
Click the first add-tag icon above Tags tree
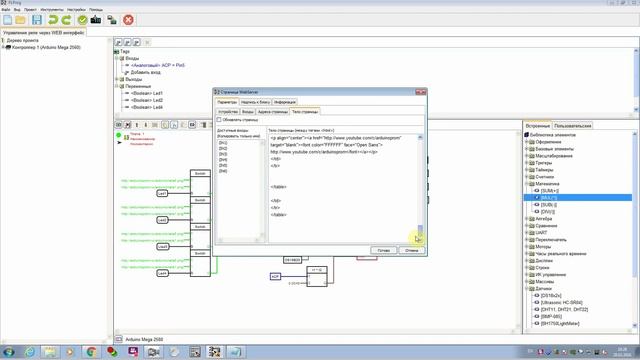[x=118, y=42]
